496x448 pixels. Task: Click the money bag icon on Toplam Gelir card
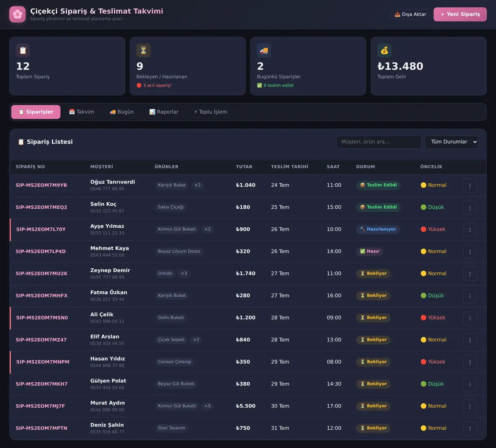(x=384, y=50)
